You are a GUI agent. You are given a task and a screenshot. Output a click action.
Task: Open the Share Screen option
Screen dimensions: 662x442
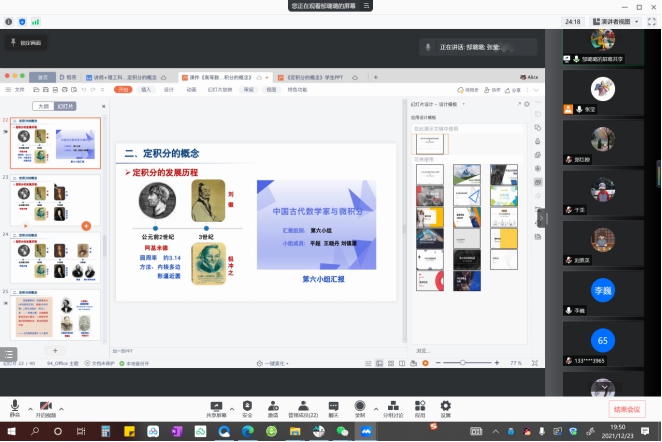pyautogui.click(x=215, y=405)
